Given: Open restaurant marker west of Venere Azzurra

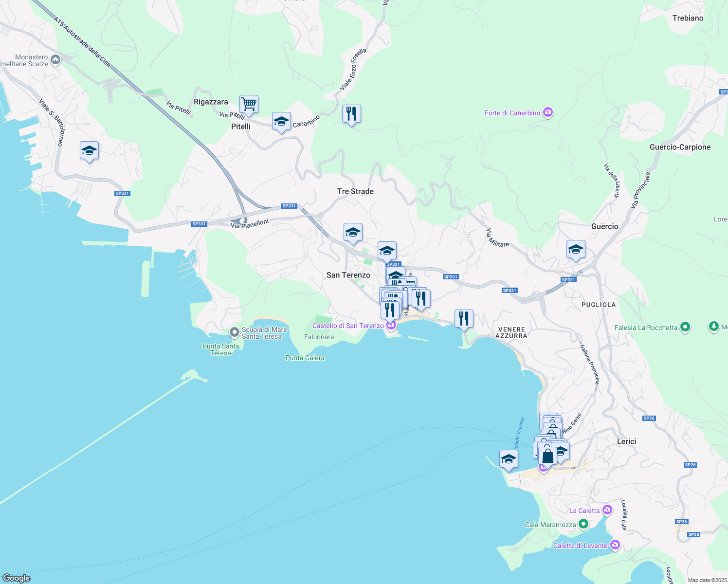Looking at the screenshot, I should point(464,319).
